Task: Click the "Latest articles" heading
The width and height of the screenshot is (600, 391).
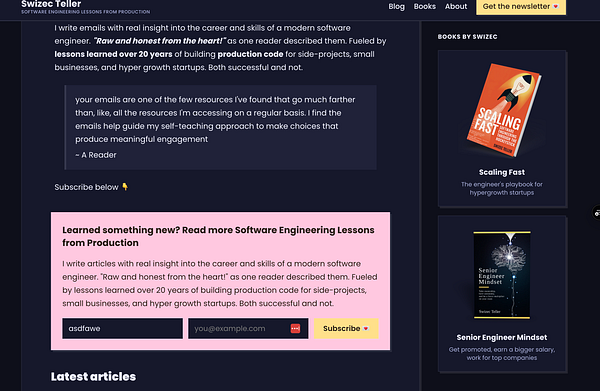Action: pos(93,376)
